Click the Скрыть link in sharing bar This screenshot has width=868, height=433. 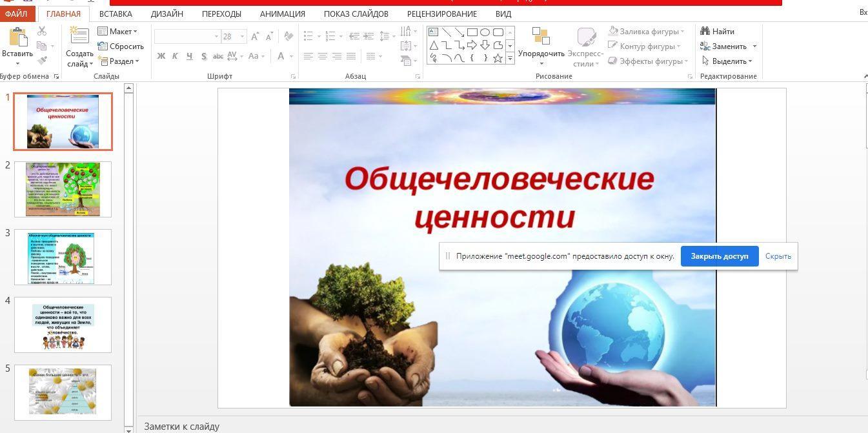(778, 256)
